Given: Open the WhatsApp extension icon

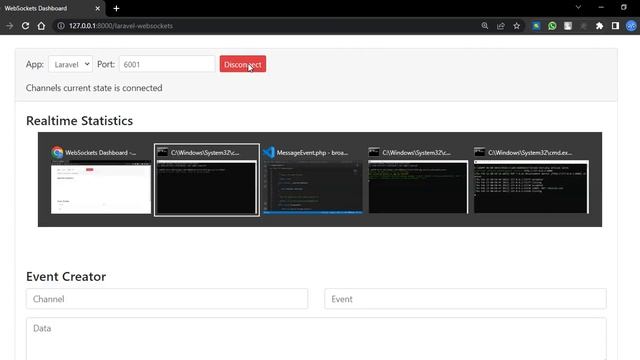Looking at the screenshot, I should 552,26.
